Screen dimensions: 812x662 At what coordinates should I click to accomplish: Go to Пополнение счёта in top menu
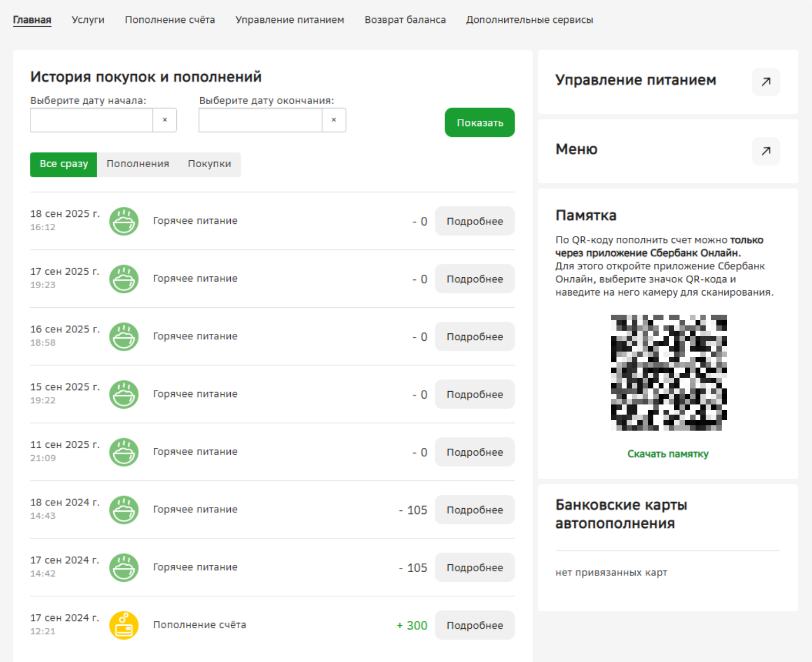click(x=170, y=20)
